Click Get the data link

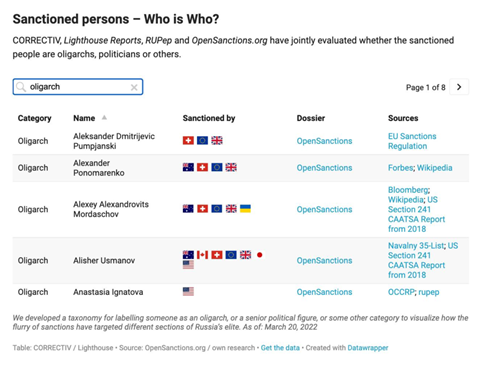pyautogui.click(x=280, y=348)
